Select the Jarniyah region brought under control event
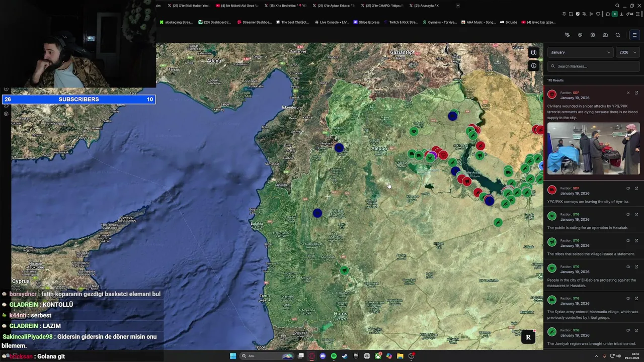This screenshot has height=362, width=644. coord(593,337)
